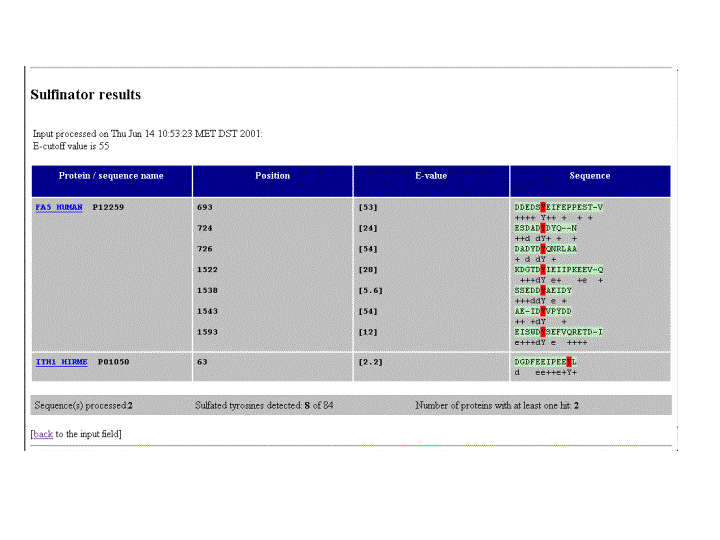Viewport: 720px width, 540px height.
Task: Click the E-value column header
Action: click(431, 176)
